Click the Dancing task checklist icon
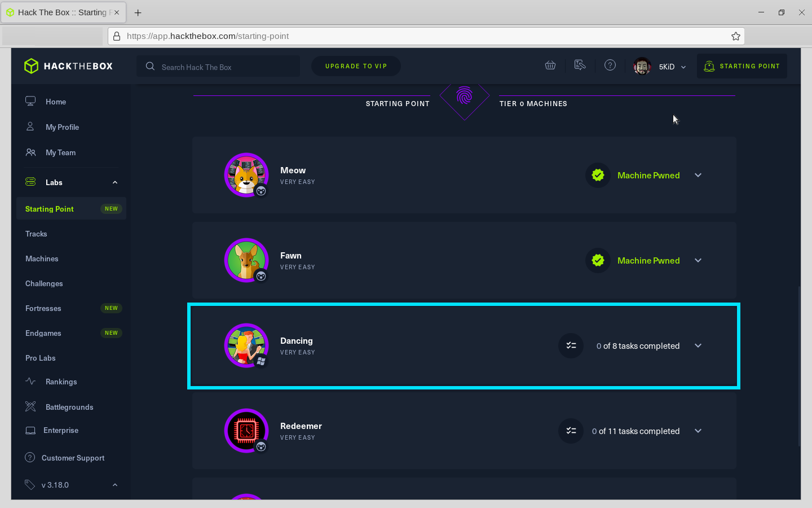 (x=571, y=345)
